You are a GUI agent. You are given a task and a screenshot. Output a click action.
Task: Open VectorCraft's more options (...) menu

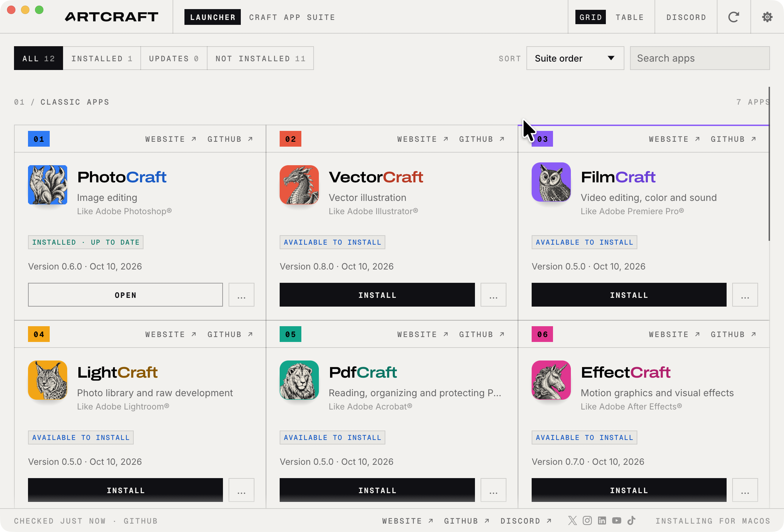[493, 295]
